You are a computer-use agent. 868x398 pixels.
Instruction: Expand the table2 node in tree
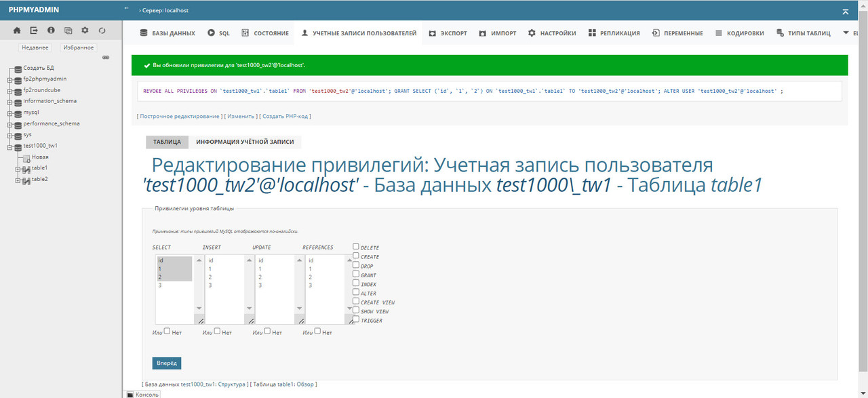[18, 180]
